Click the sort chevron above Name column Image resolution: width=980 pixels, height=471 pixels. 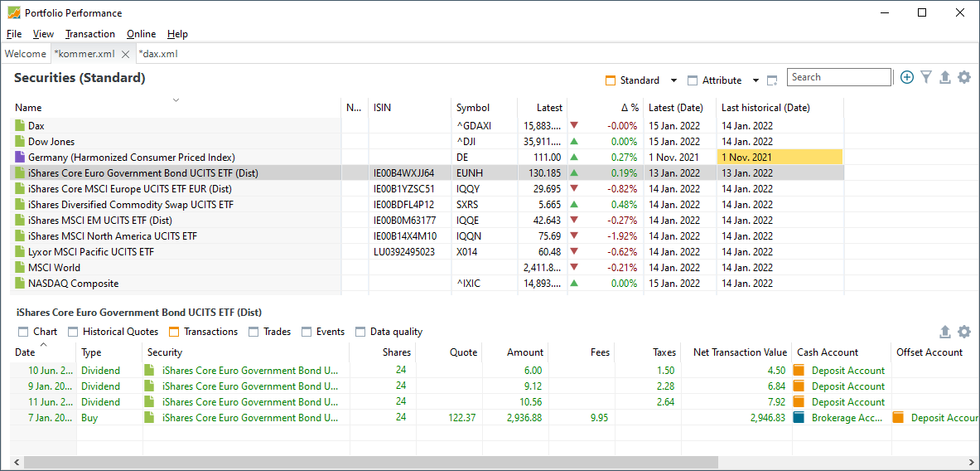coord(176,100)
